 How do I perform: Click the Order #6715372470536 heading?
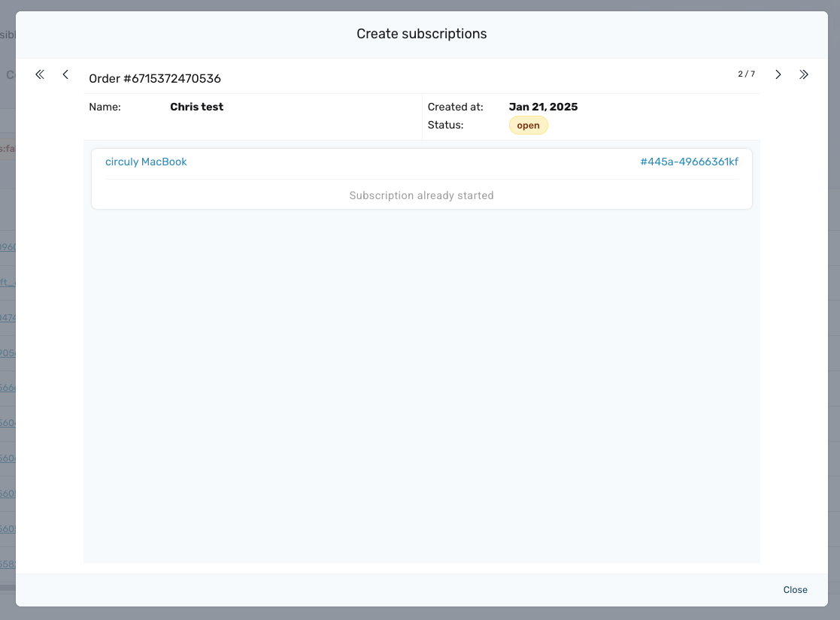(x=155, y=79)
